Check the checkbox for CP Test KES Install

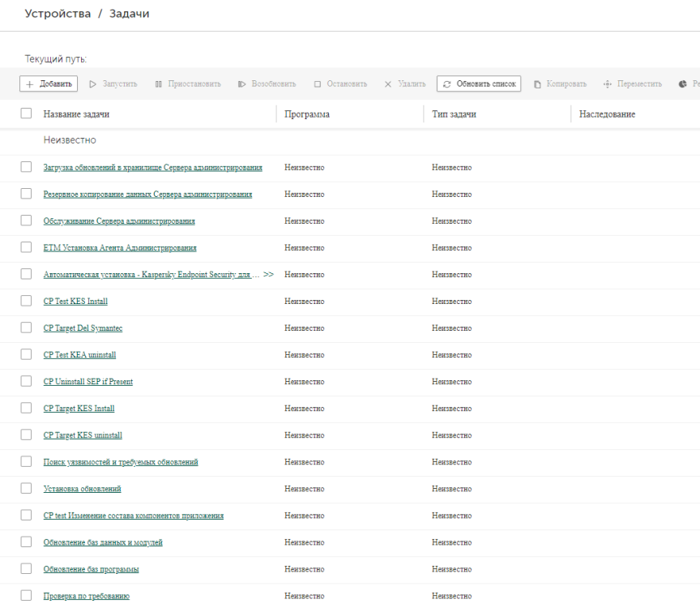[25, 301]
